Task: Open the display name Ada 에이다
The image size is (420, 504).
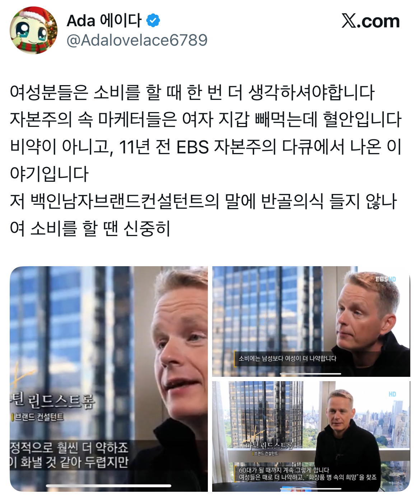Action: tap(104, 20)
